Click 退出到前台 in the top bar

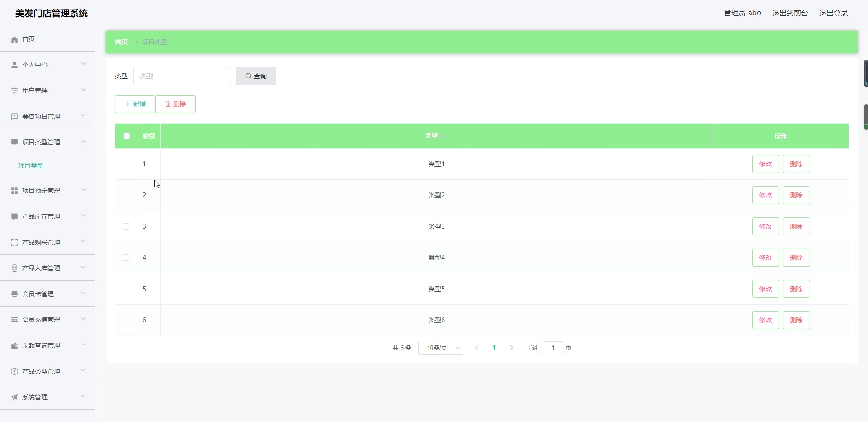(790, 13)
